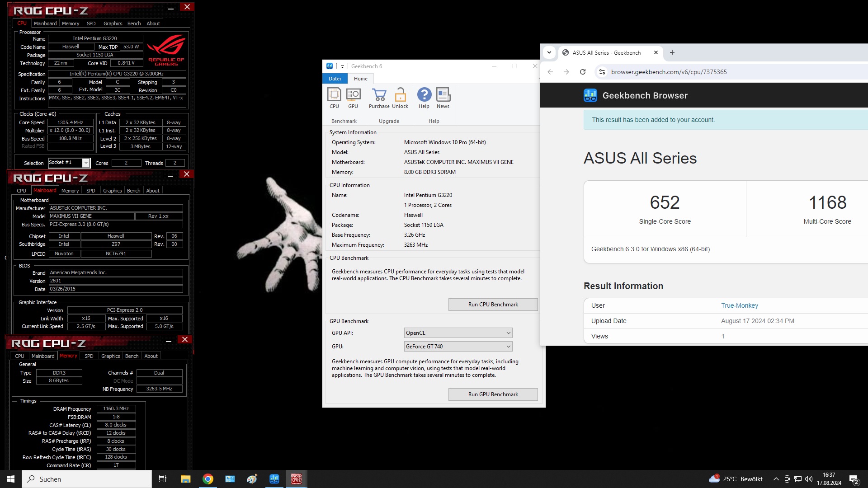This screenshot has width=868, height=488.
Task: Click the Geekbench taskbar icon
Action: pyautogui.click(x=274, y=479)
